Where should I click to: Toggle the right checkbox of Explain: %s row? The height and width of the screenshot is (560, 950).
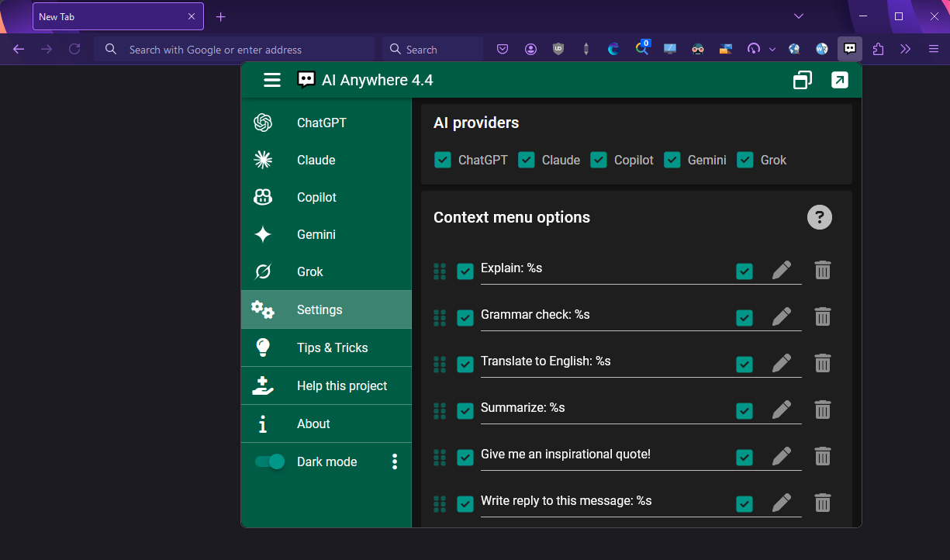[744, 271]
